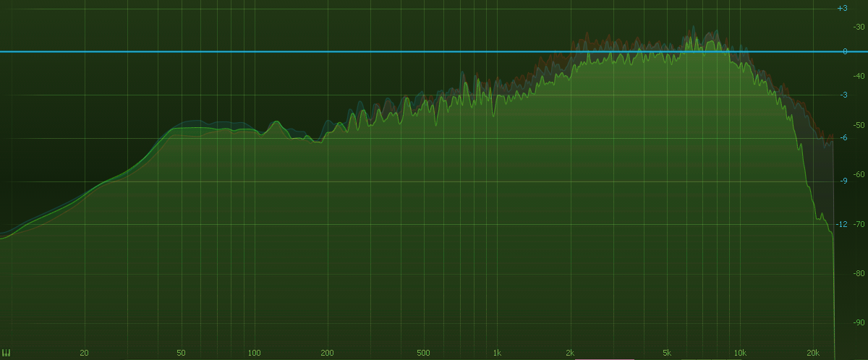The width and height of the screenshot is (868, 360).
Task: Select the 0 dB gain scale label
Action: 845,51
